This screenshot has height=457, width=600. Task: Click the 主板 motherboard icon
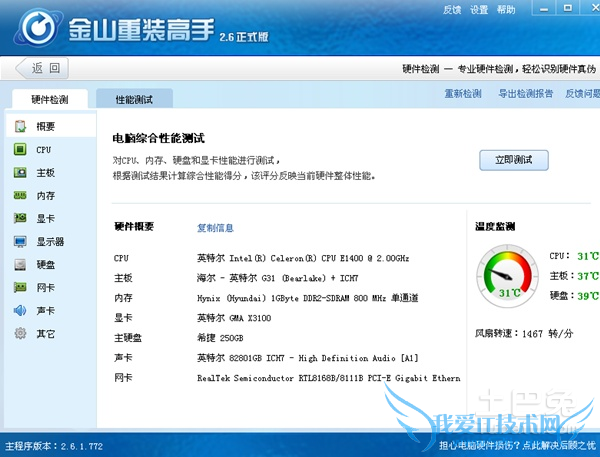click(20, 173)
